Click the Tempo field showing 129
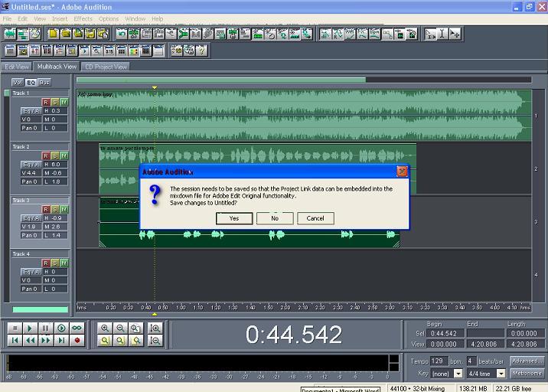 click(x=439, y=361)
